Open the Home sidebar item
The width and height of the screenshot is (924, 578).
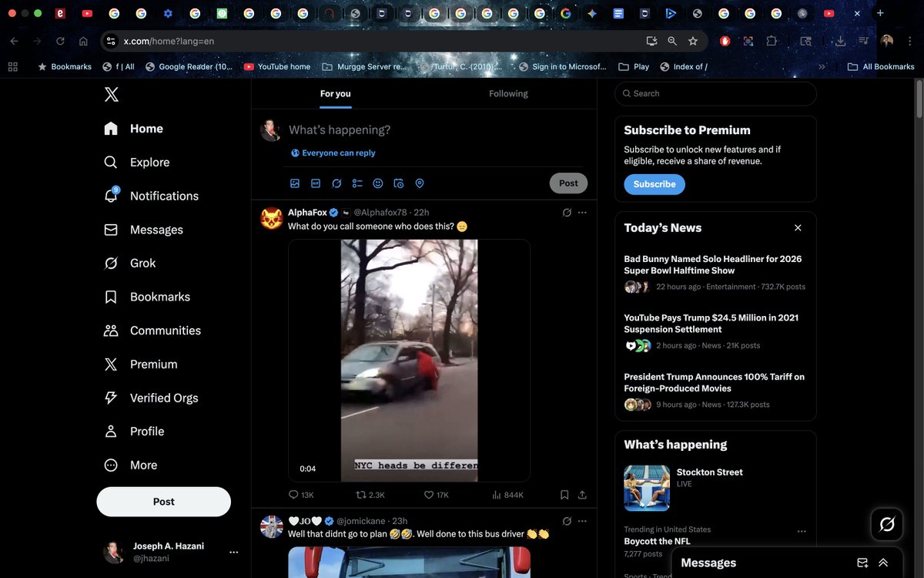click(x=133, y=129)
